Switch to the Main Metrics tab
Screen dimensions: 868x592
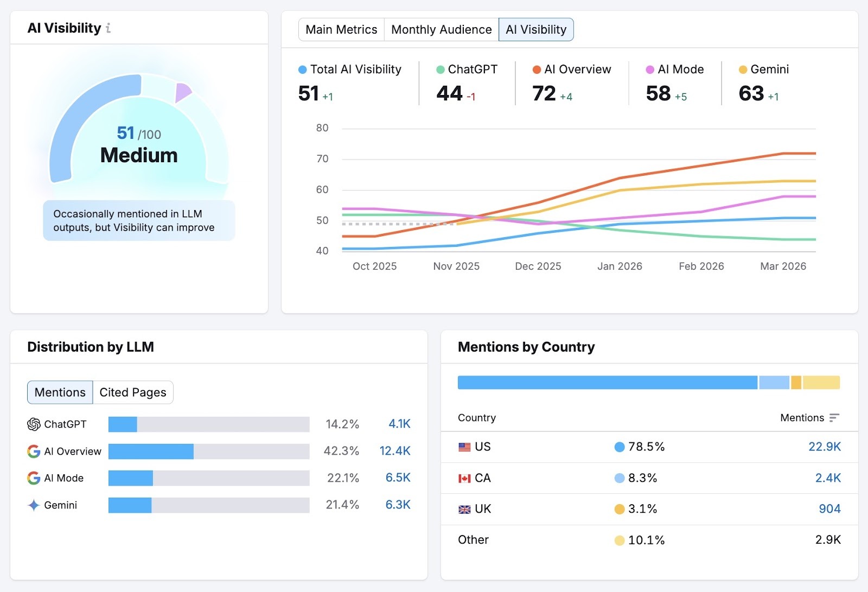click(341, 29)
